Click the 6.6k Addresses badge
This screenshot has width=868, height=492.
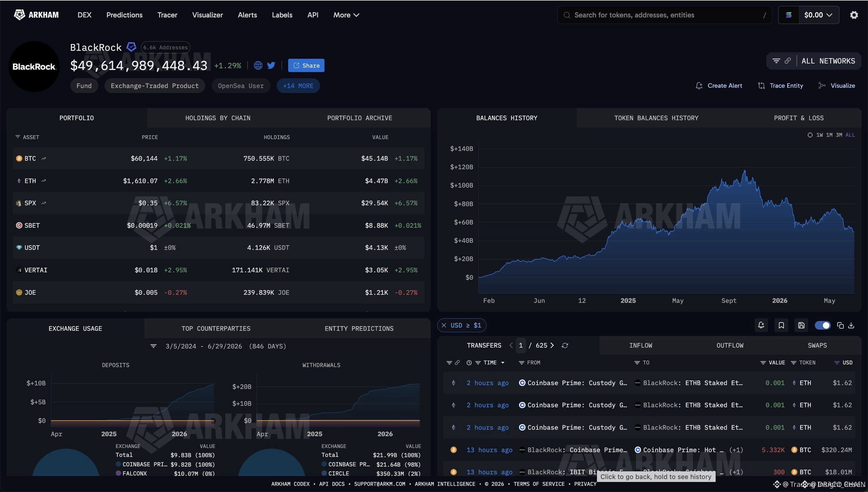click(x=166, y=47)
